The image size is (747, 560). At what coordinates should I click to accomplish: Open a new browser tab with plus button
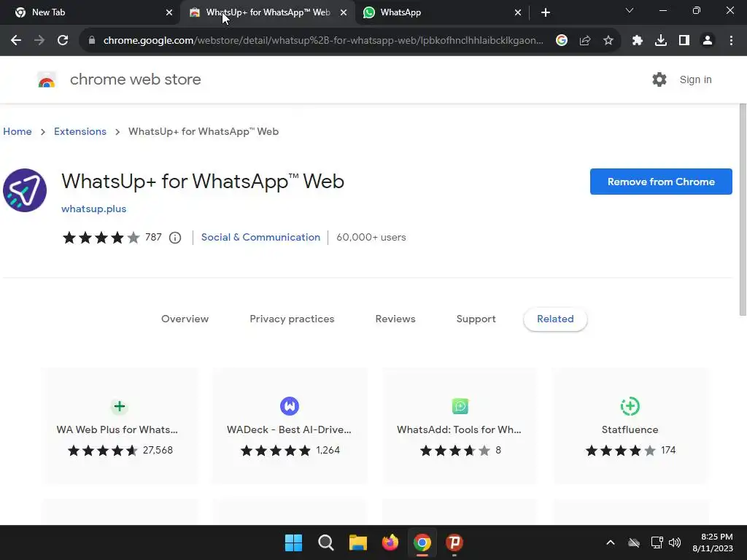(x=546, y=12)
